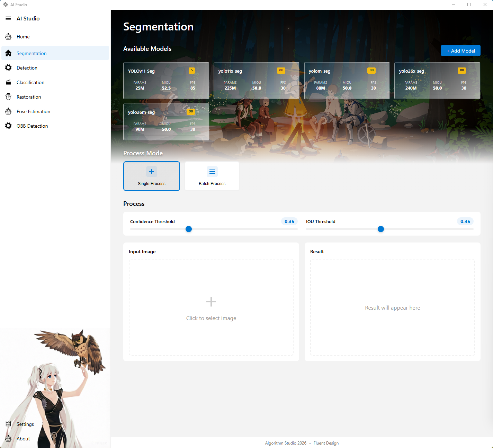The width and height of the screenshot is (493, 448).
Task: Select Single Process mode
Action: click(152, 176)
